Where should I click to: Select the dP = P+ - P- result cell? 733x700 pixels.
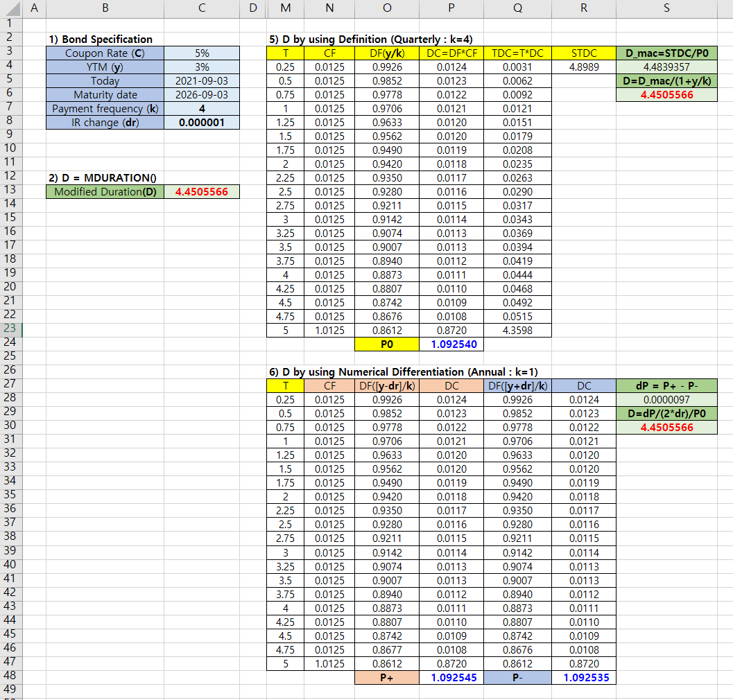click(666, 400)
